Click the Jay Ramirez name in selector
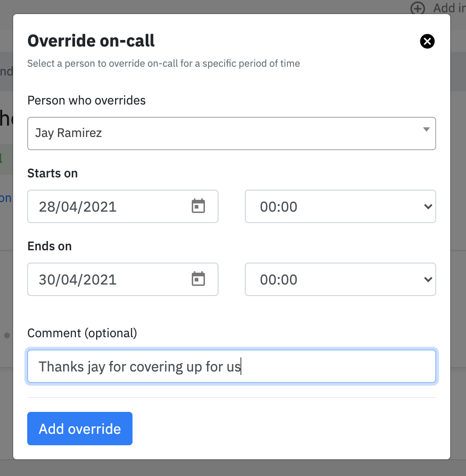 [x=68, y=133]
